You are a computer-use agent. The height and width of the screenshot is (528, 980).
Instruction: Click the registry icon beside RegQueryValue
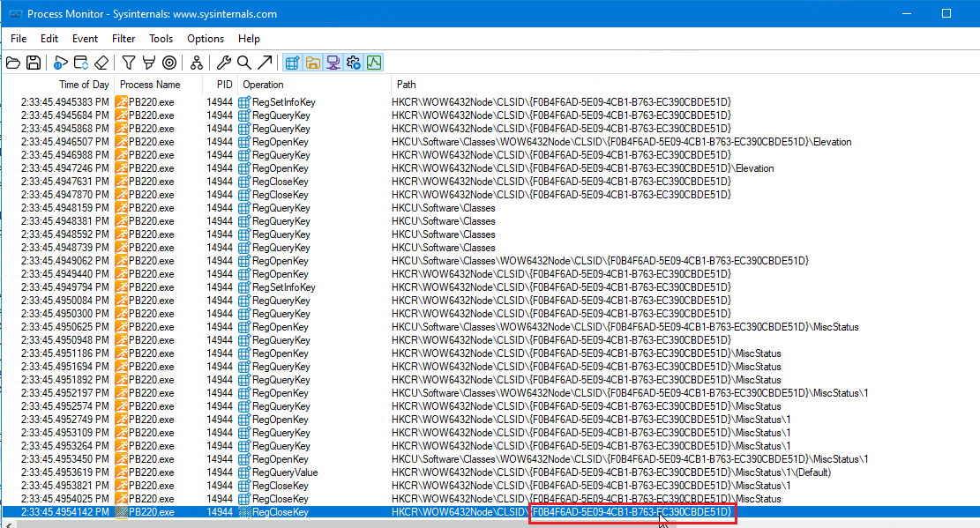click(244, 472)
